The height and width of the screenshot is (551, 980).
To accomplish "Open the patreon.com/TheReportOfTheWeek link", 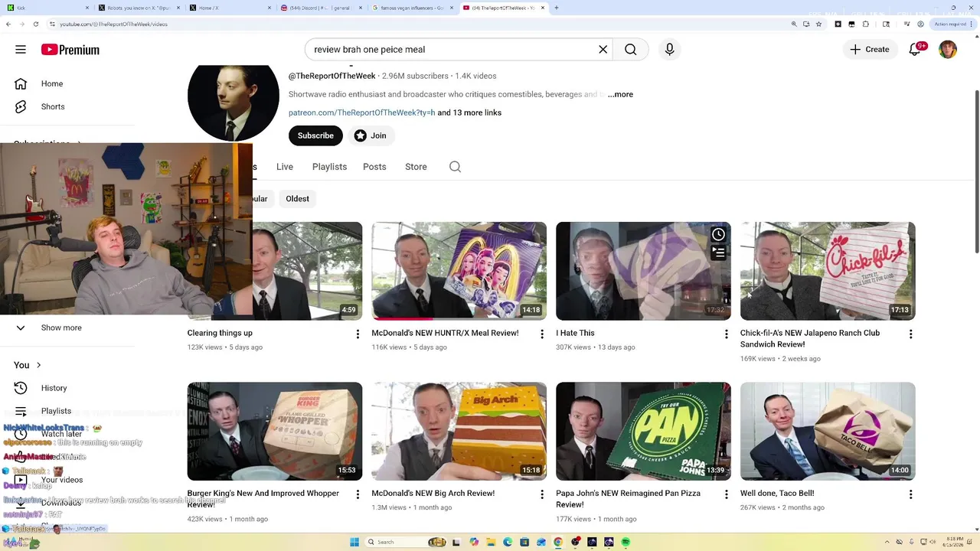I will tap(361, 112).
